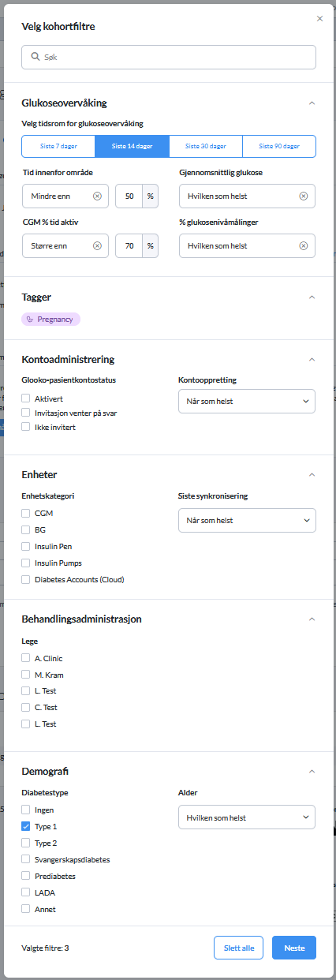Check the C. Test checkbox
The image size is (336, 980).
(x=26, y=708)
